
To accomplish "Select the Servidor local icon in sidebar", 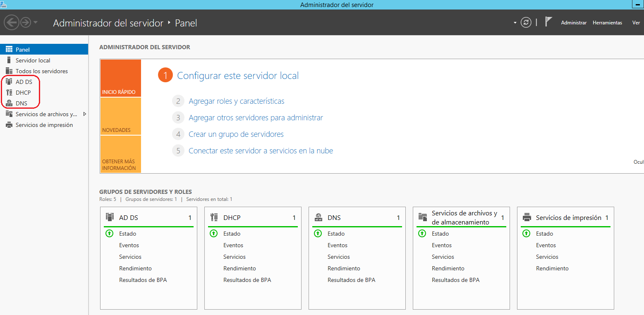I will [x=9, y=60].
